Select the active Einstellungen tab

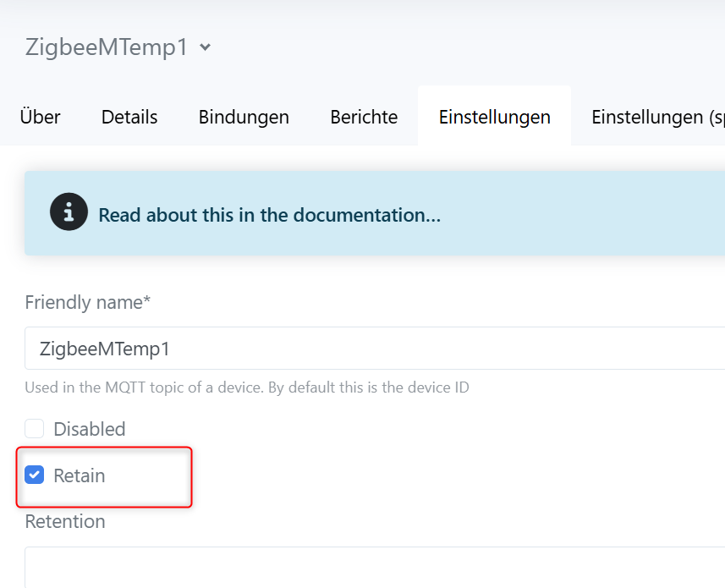pos(494,117)
